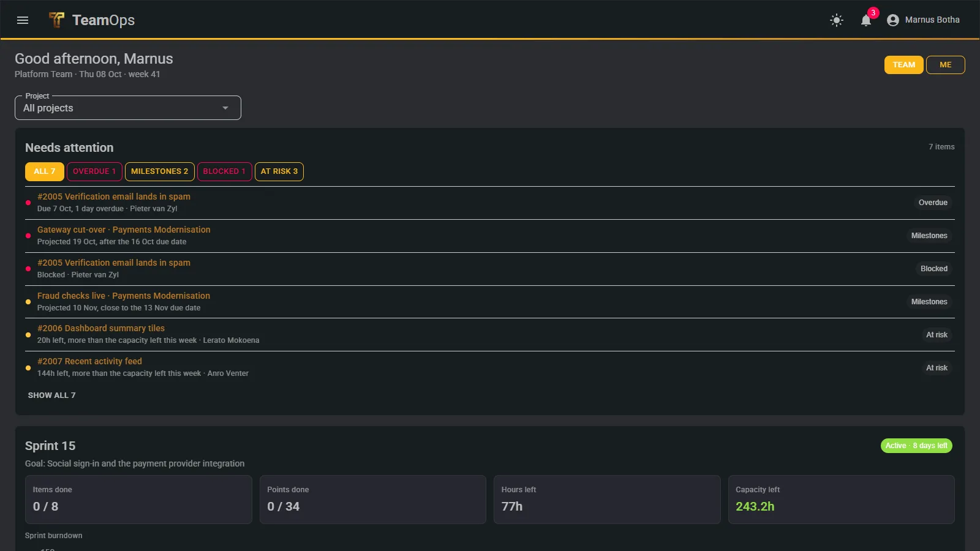980x551 pixels.
Task: Click the Sprint 15 heading
Action: tap(50, 446)
